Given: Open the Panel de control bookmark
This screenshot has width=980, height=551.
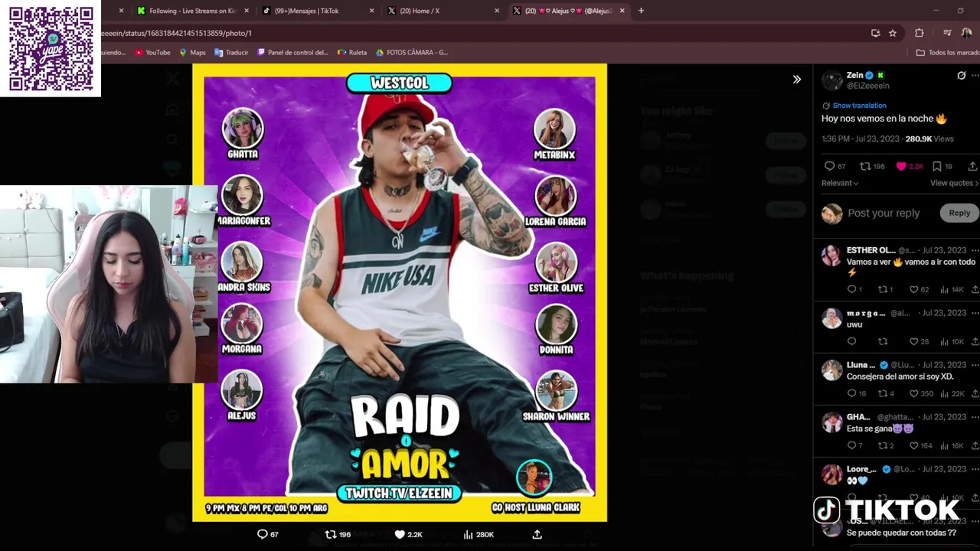Looking at the screenshot, I should click(x=292, y=53).
